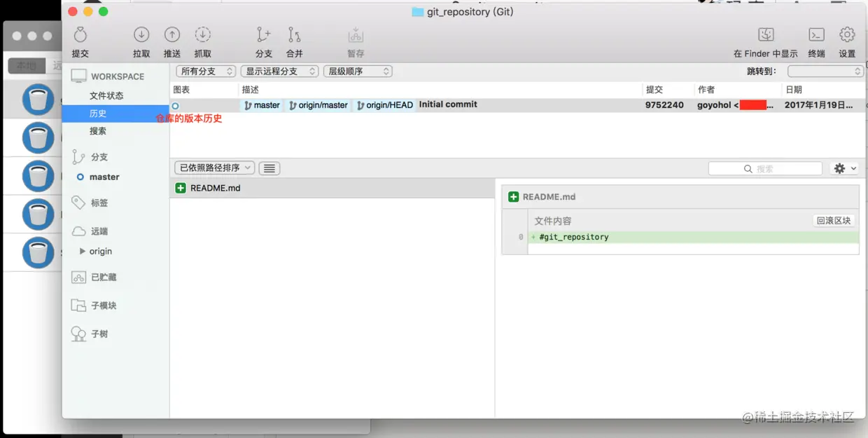Click the origin/HEAD label on commit

(384, 105)
